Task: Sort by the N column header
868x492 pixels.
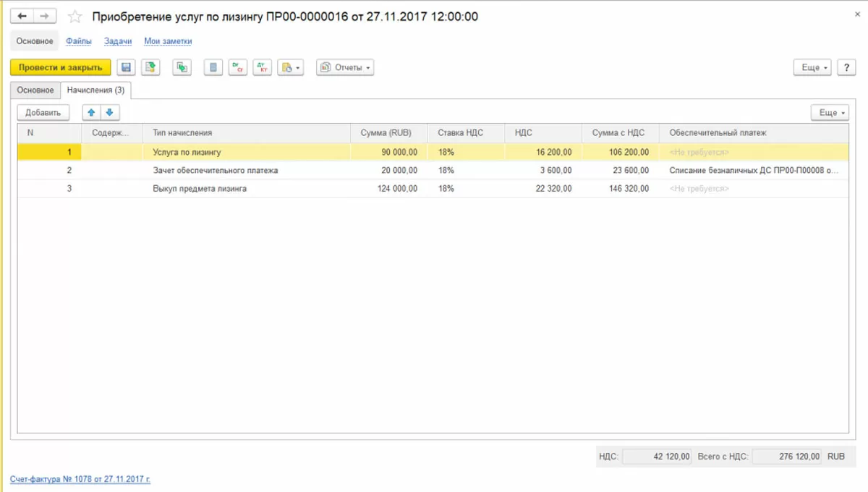Action: pyautogui.click(x=49, y=132)
